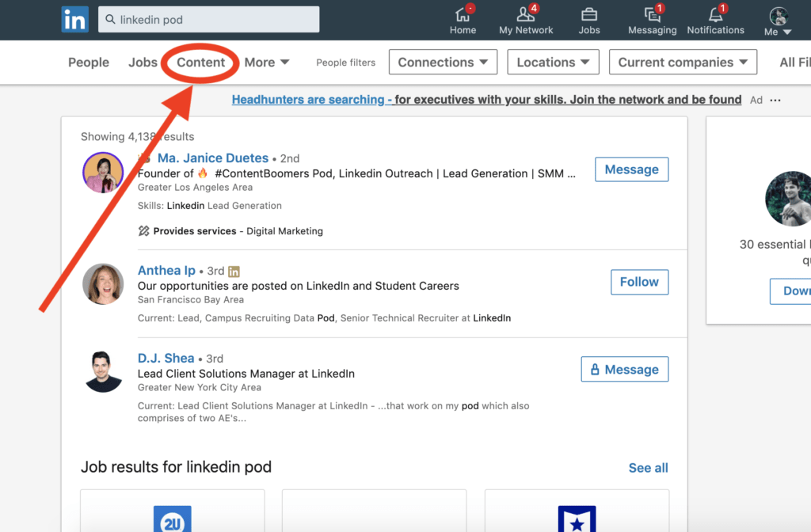Open the Jobs briefcase icon
The image size is (811, 532).
589,15
